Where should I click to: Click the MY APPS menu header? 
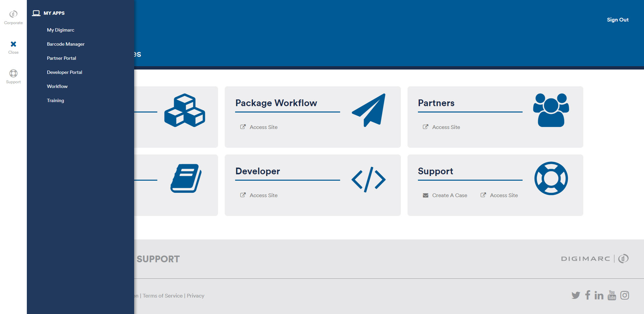54,13
